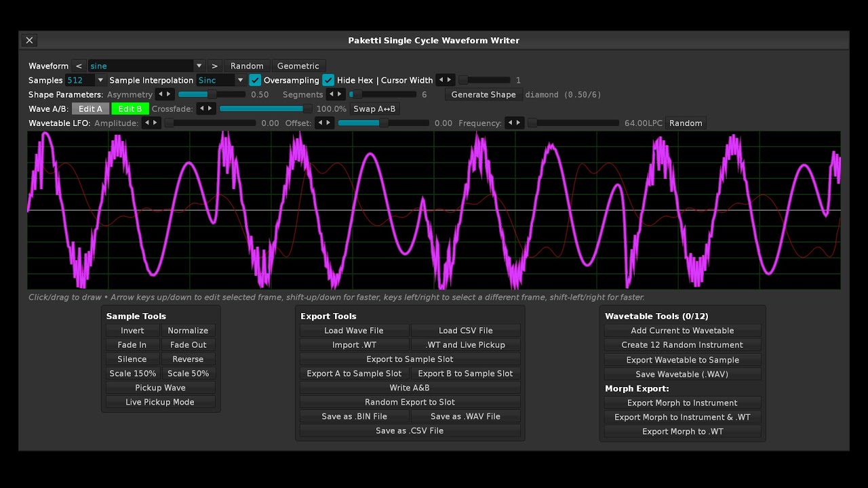Open the Samples 512 dropdown
This screenshot has width=868, height=488.
[x=85, y=80]
